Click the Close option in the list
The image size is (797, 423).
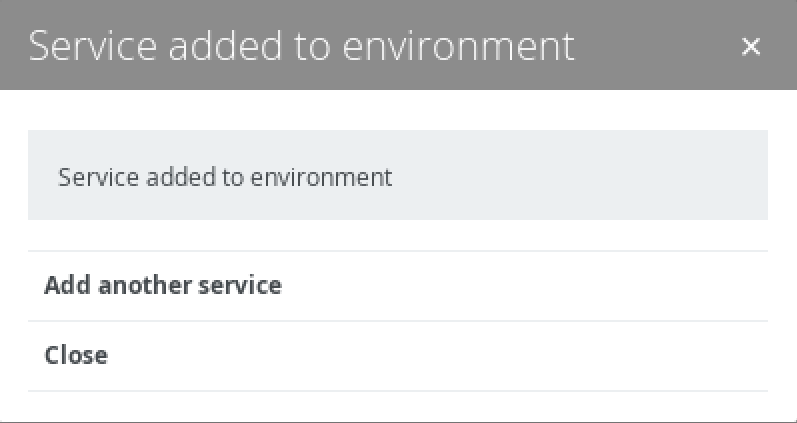(76, 355)
